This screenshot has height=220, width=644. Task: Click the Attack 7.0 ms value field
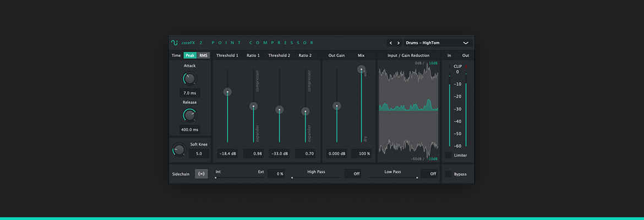coord(189,93)
